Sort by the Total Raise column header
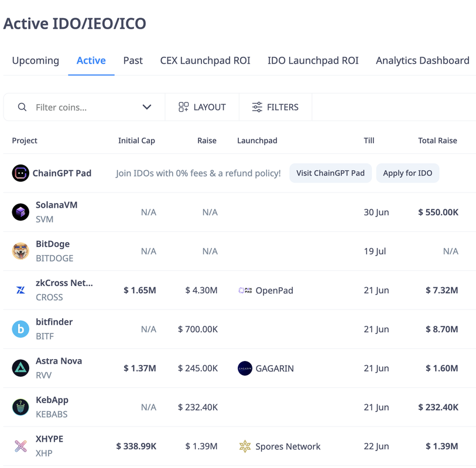476x468 pixels. (437, 140)
